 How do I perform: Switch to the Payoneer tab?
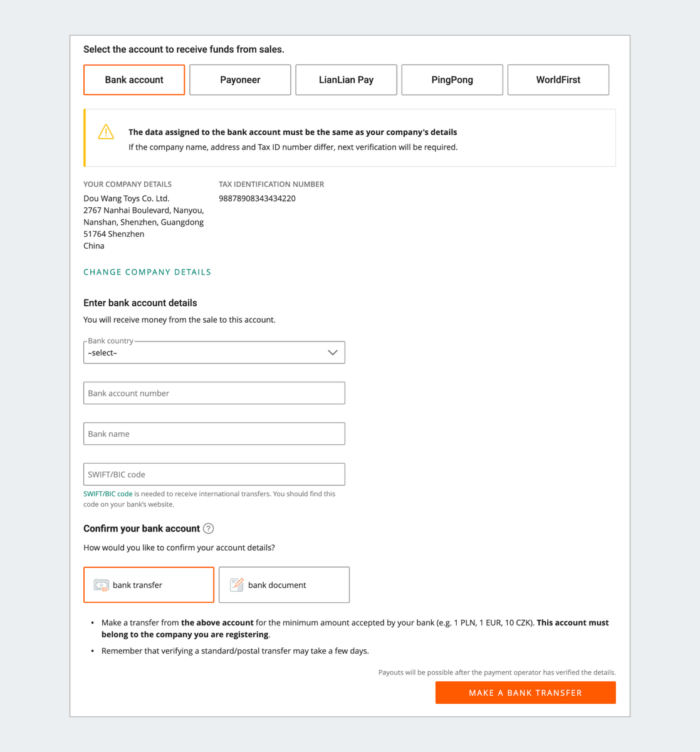240,80
